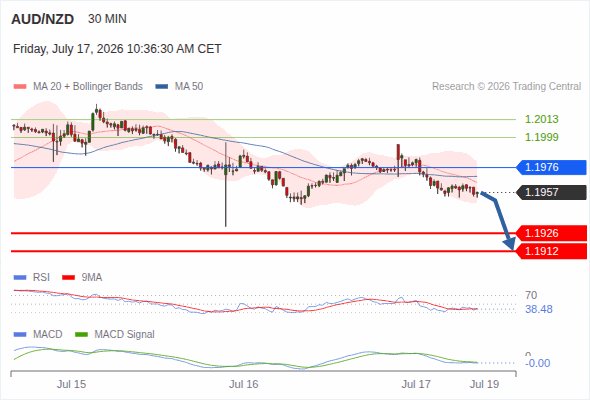Click the MA 20 + Bollinger Bands legend swatch
The image size is (590, 400).
20,87
